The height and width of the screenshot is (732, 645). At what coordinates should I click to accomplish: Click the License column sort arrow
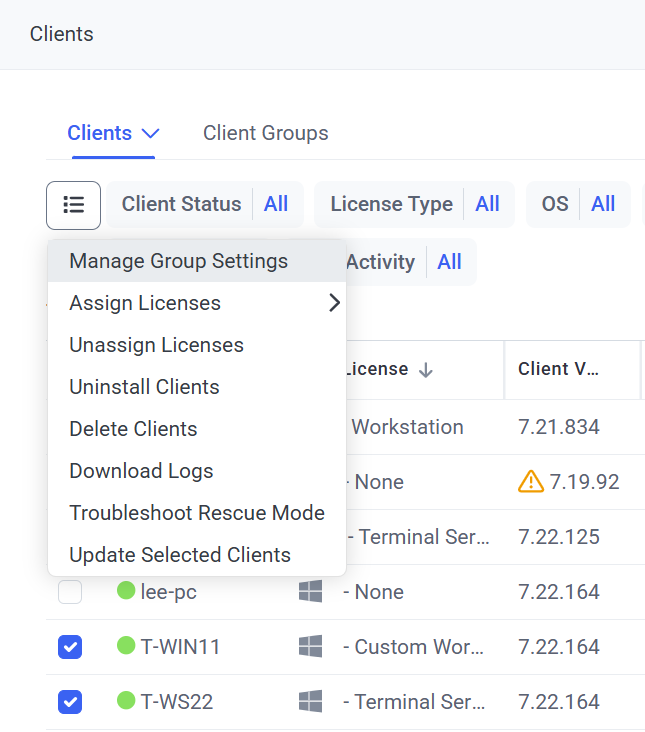tap(426, 370)
